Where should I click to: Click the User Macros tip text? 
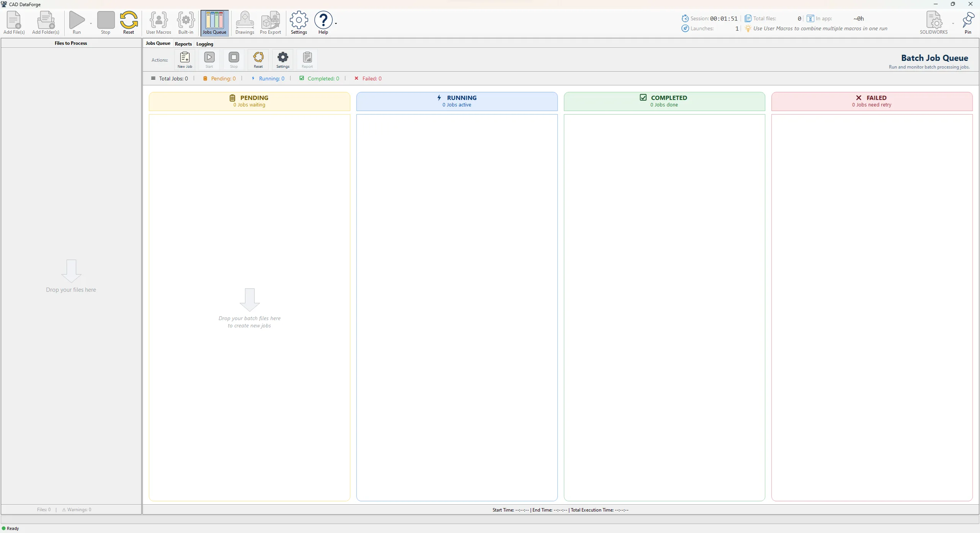[x=820, y=28]
